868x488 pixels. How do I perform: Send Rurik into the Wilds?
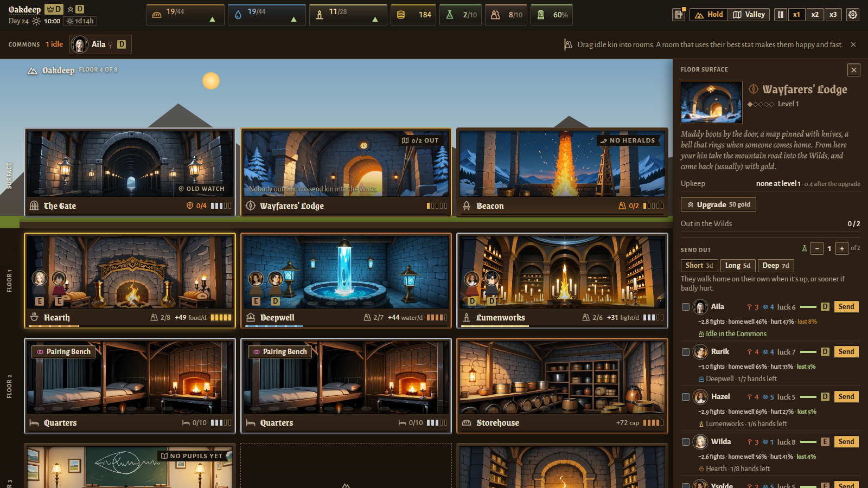coord(846,352)
